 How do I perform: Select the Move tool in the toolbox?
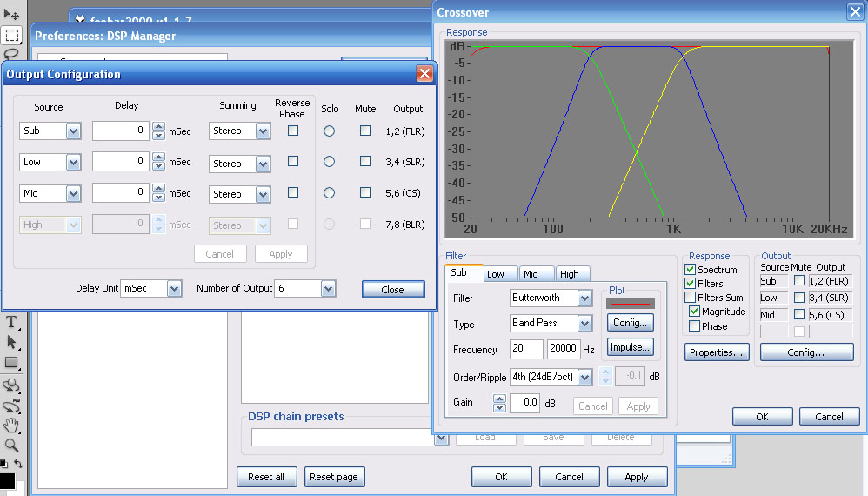coord(11,14)
